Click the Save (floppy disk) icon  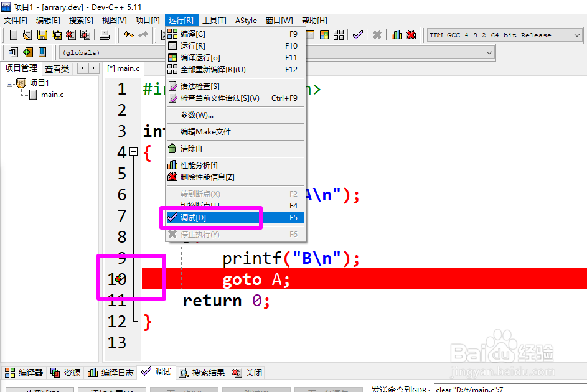(x=42, y=35)
